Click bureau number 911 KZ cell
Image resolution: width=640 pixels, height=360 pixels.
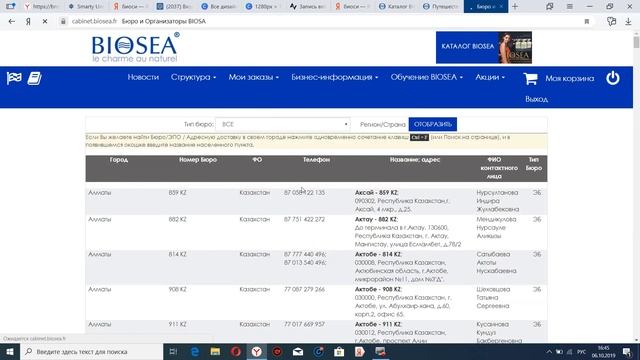point(178,324)
